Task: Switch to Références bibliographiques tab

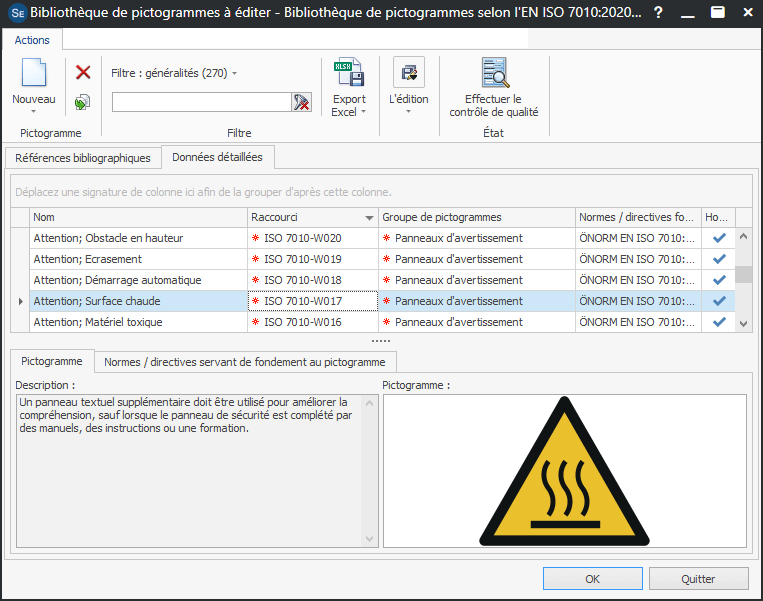Action: (83, 158)
